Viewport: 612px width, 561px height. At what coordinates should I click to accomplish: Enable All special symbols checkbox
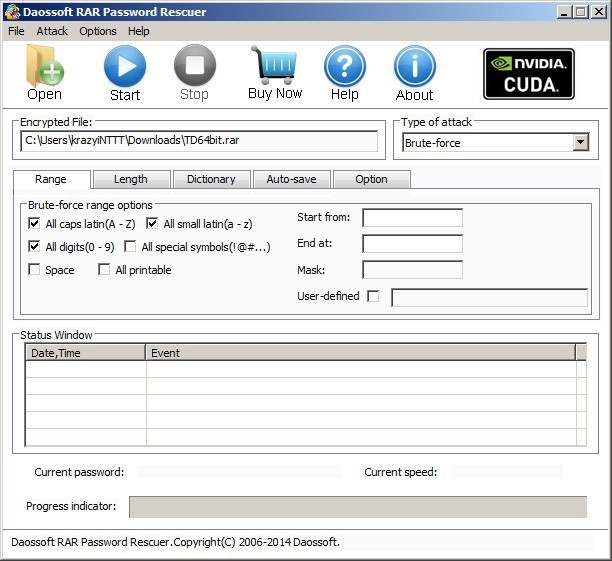coord(131,247)
